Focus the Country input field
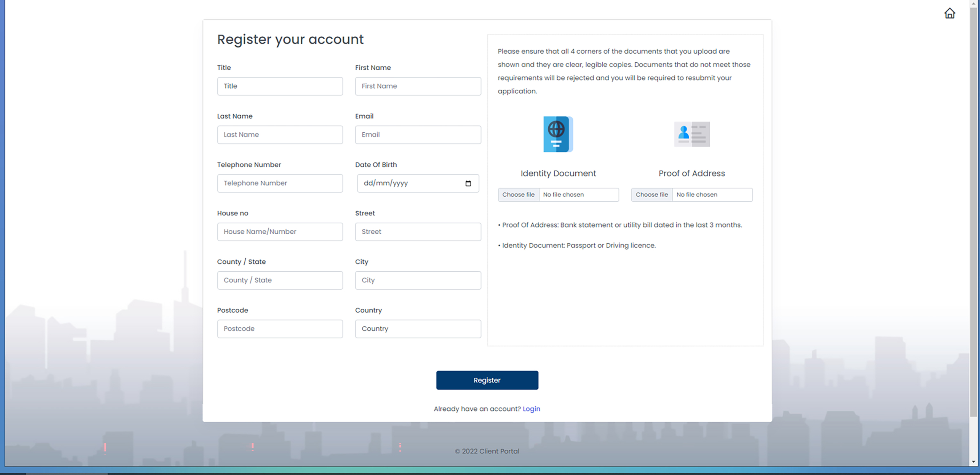The image size is (980, 475). coord(418,329)
